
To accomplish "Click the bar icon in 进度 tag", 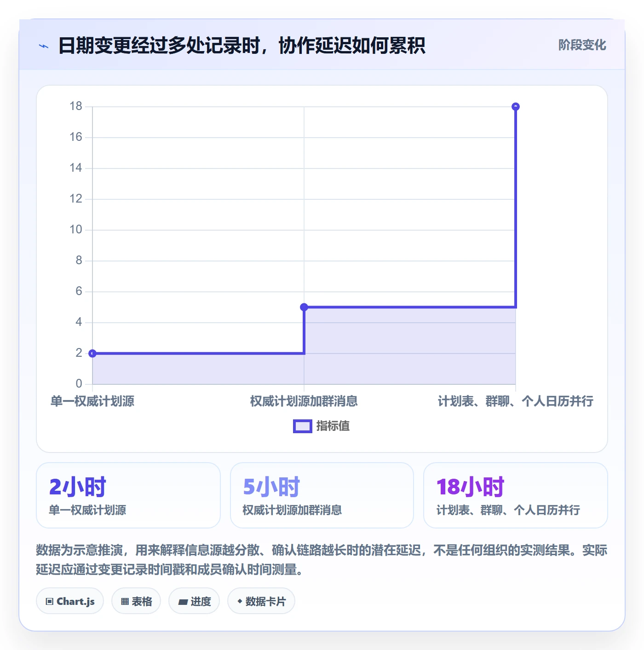I will click(x=183, y=602).
